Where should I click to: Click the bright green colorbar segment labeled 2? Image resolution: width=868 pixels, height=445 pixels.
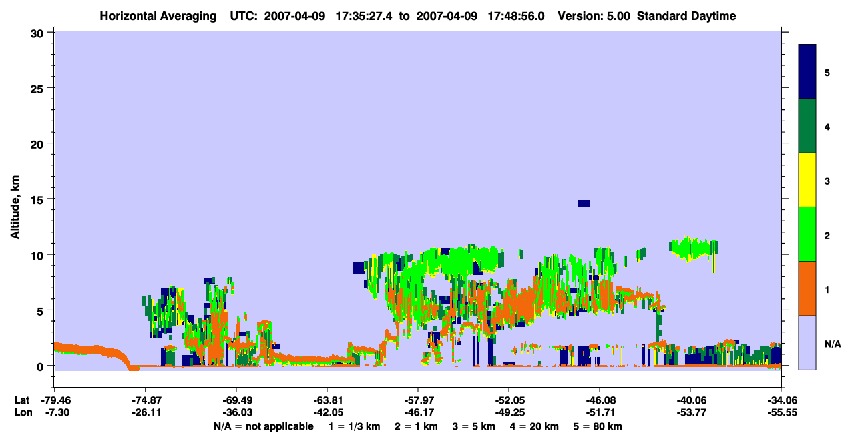coord(807,234)
